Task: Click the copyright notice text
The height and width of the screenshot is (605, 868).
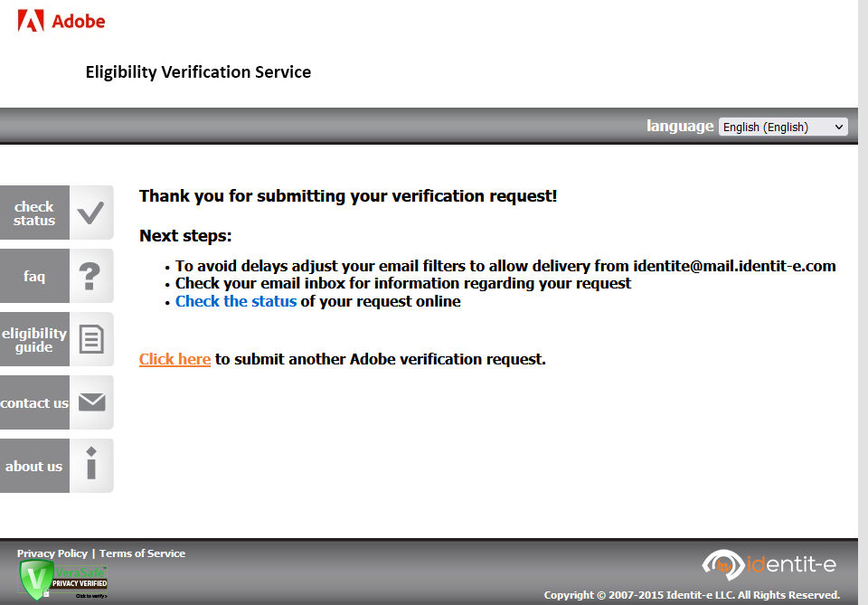Action: tap(692, 595)
